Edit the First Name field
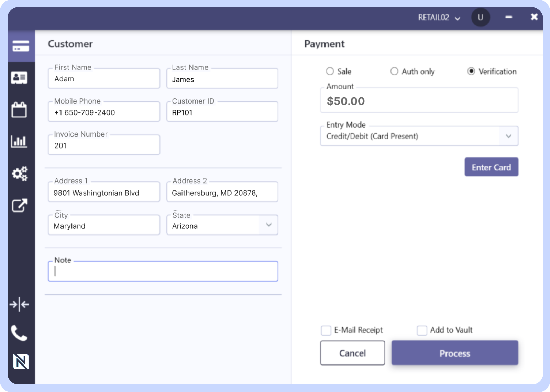Viewport: 550px width, 392px height. pos(104,78)
